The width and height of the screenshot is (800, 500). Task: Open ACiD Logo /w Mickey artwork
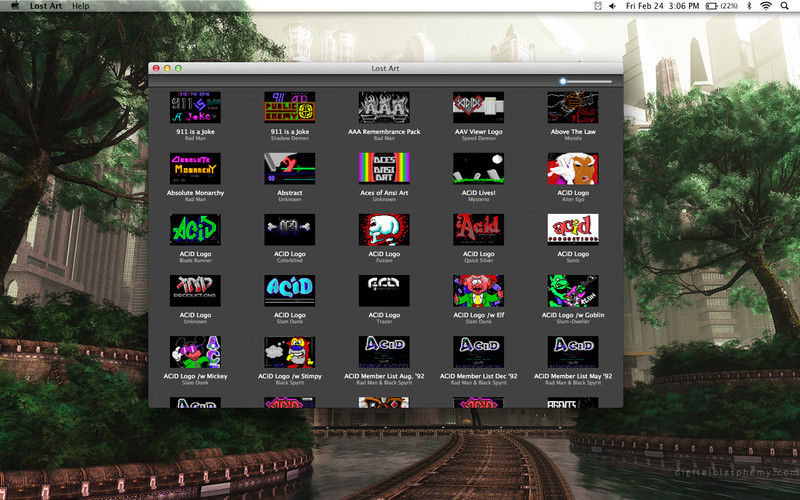pyautogui.click(x=195, y=352)
